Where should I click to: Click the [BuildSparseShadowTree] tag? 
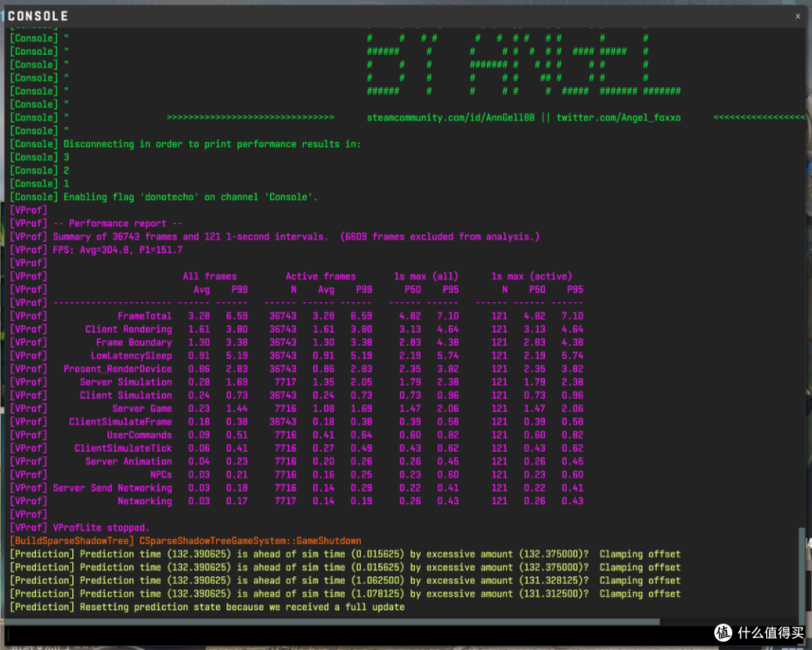point(71,541)
